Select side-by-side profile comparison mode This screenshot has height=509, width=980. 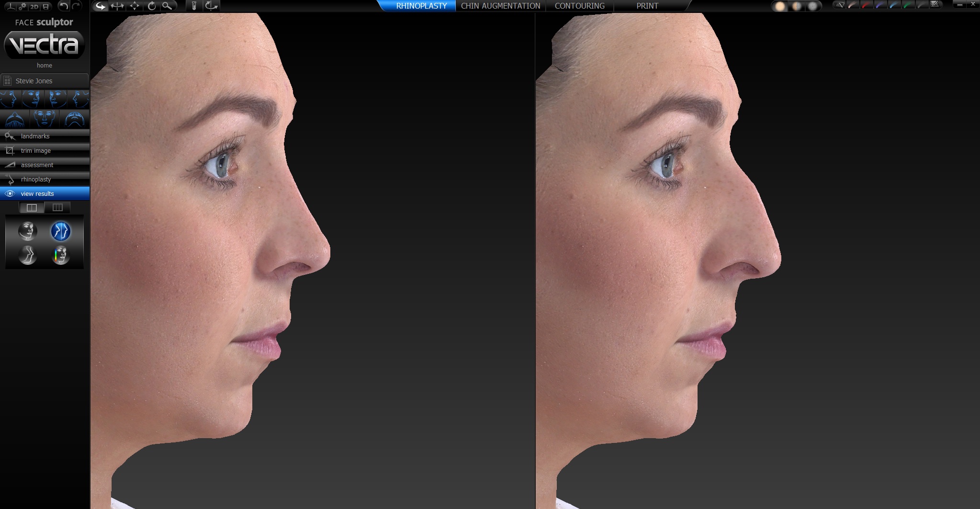[61, 231]
